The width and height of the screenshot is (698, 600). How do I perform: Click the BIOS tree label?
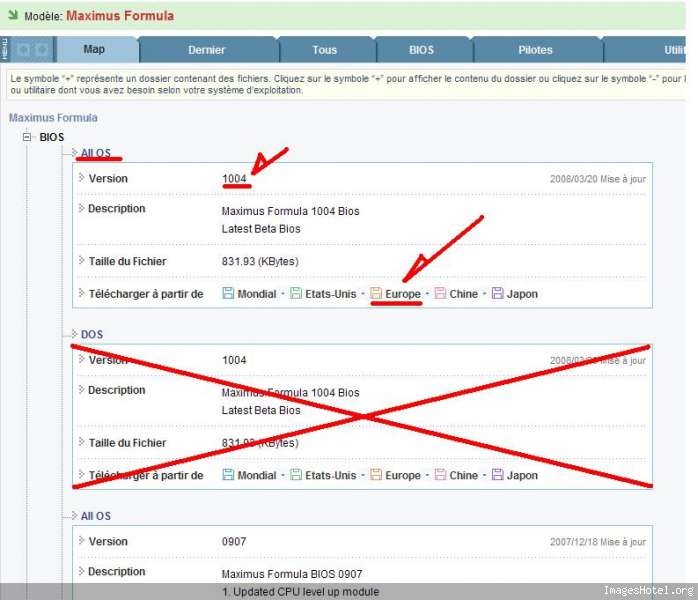point(52,137)
